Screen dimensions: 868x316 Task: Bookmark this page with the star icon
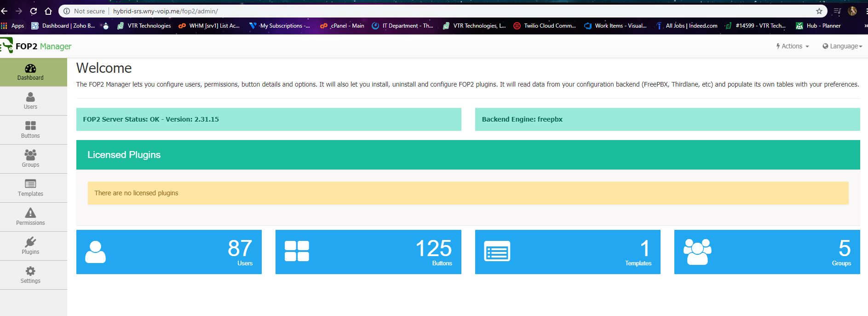click(819, 11)
